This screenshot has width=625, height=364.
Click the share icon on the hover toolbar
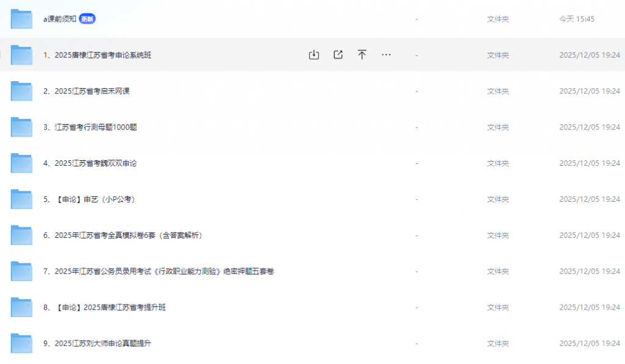tap(338, 54)
